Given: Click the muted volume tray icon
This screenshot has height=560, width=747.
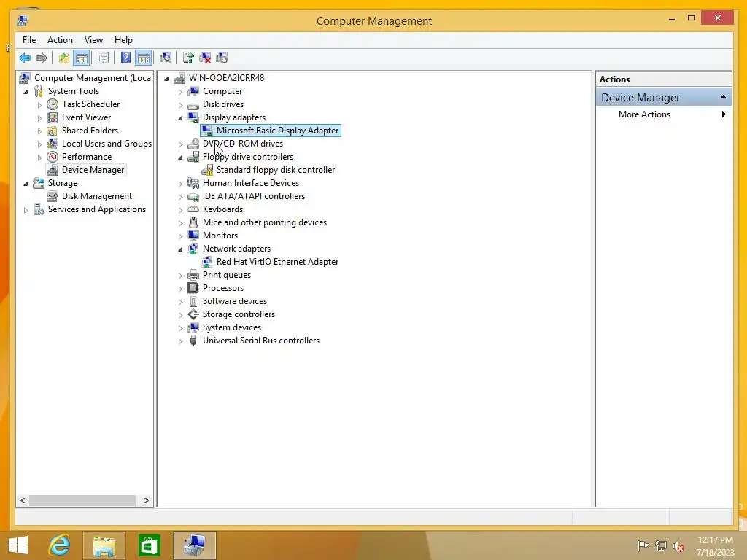Looking at the screenshot, I should pyautogui.click(x=678, y=545).
